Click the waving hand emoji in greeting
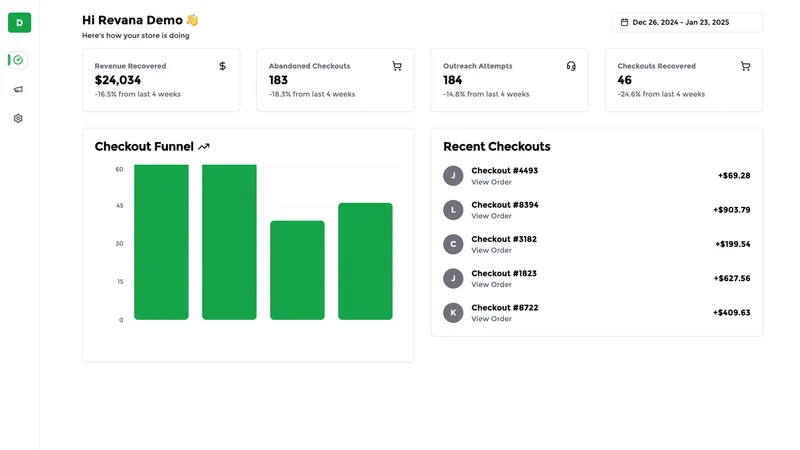 192,20
